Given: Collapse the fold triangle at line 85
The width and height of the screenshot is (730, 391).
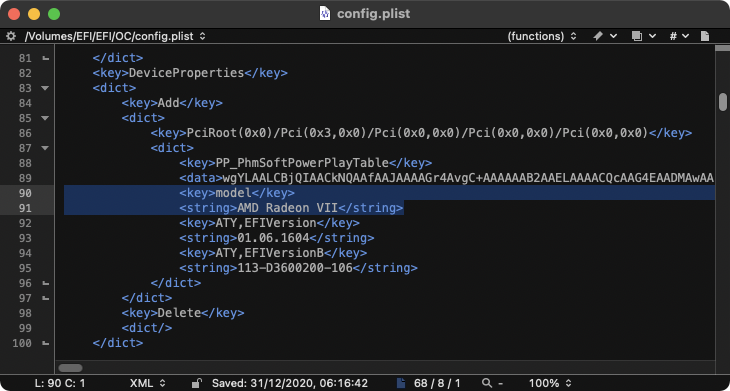Looking at the screenshot, I should 45,118.
